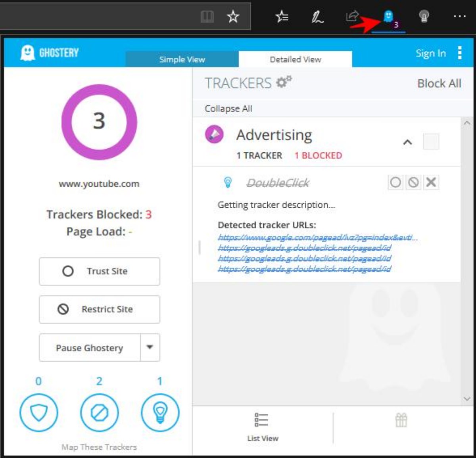The width and height of the screenshot is (476, 458).
Task: Click Collapse All categories
Action: pos(228,109)
